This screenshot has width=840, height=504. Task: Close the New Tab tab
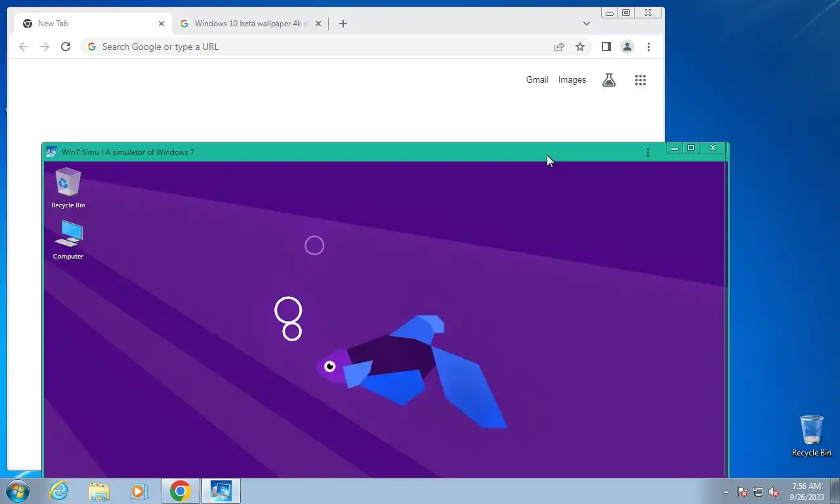coord(161,24)
